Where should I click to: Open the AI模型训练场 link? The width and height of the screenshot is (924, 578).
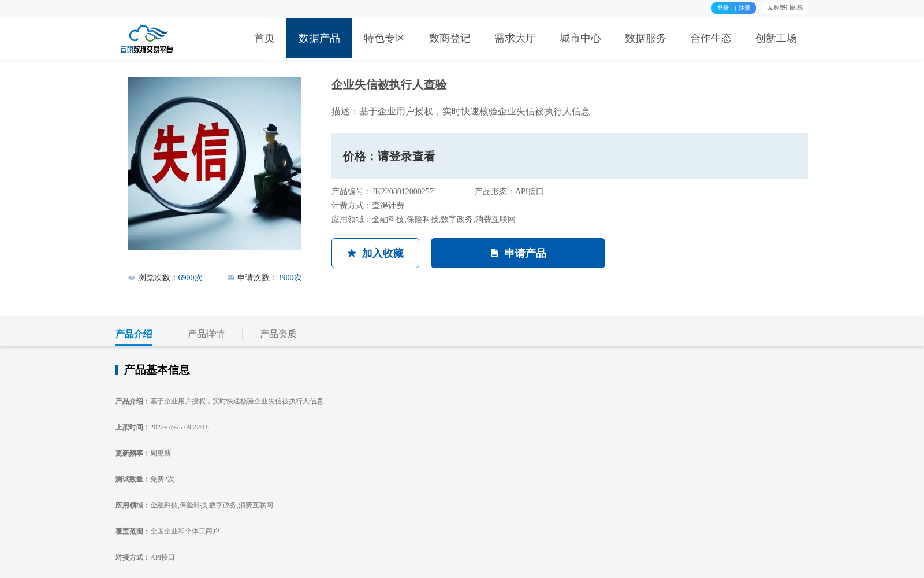[x=785, y=8]
